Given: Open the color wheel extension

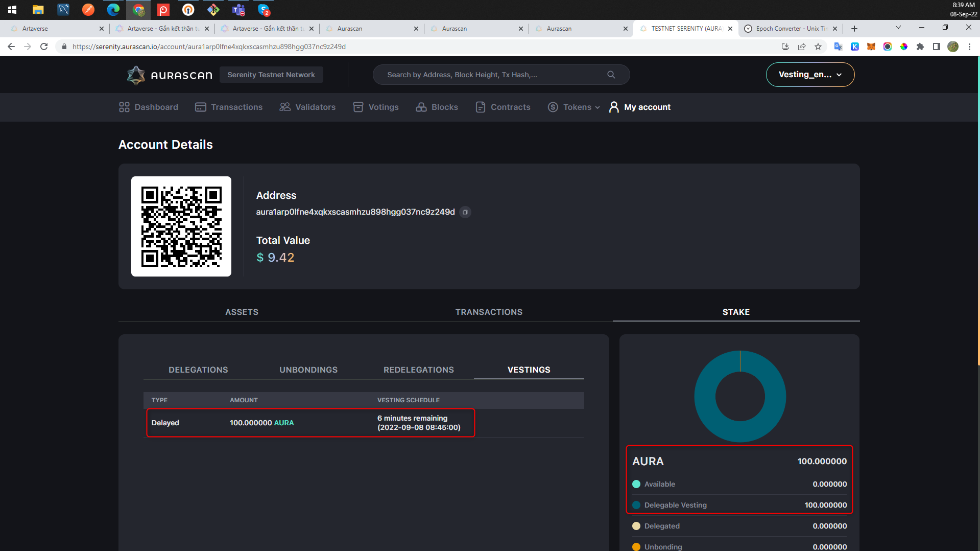Looking at the screenshot, I should tap(904, 47).
